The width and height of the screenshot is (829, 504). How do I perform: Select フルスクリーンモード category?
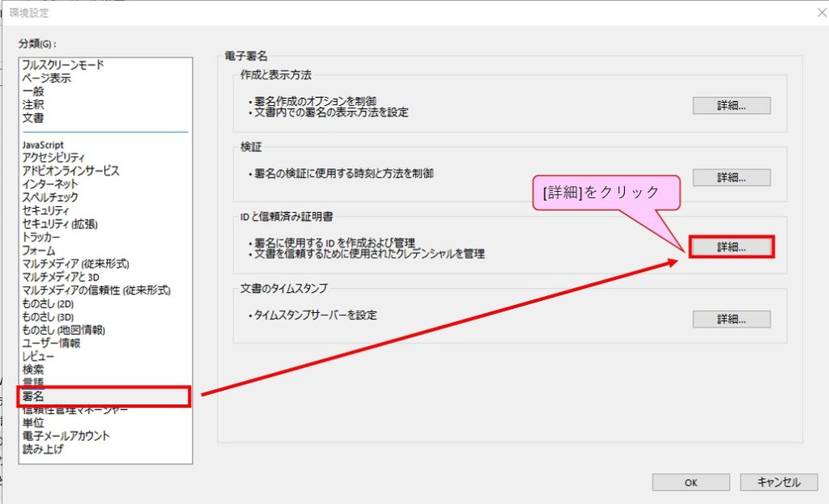click(63, 65)
